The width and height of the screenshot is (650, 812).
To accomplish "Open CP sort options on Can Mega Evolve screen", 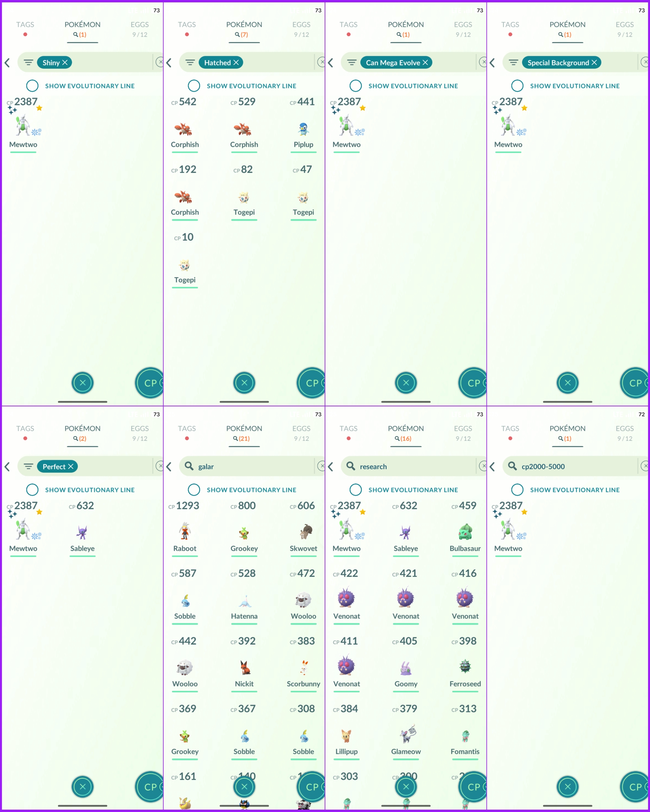I will [473, 383].
